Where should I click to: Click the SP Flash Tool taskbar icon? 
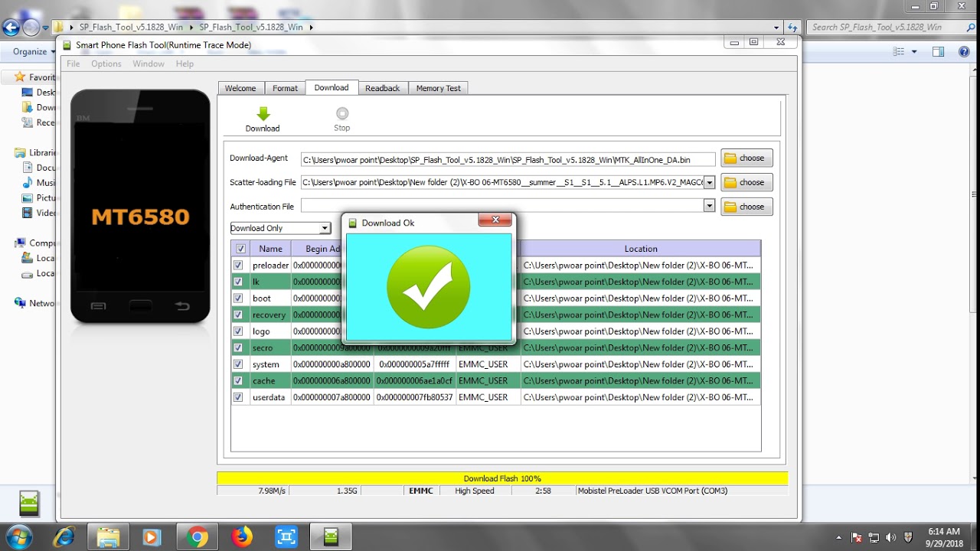332,537
